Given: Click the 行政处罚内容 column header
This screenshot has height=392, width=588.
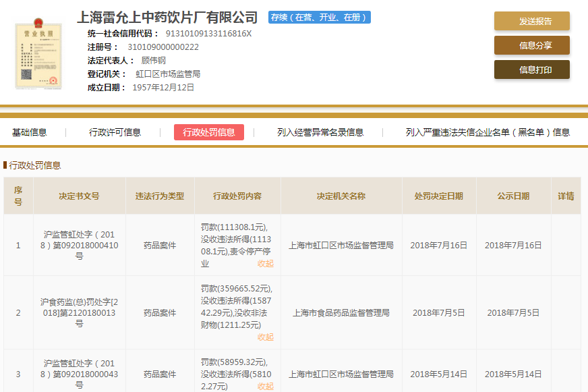Looking at the screenshot, I should point(237,196).
